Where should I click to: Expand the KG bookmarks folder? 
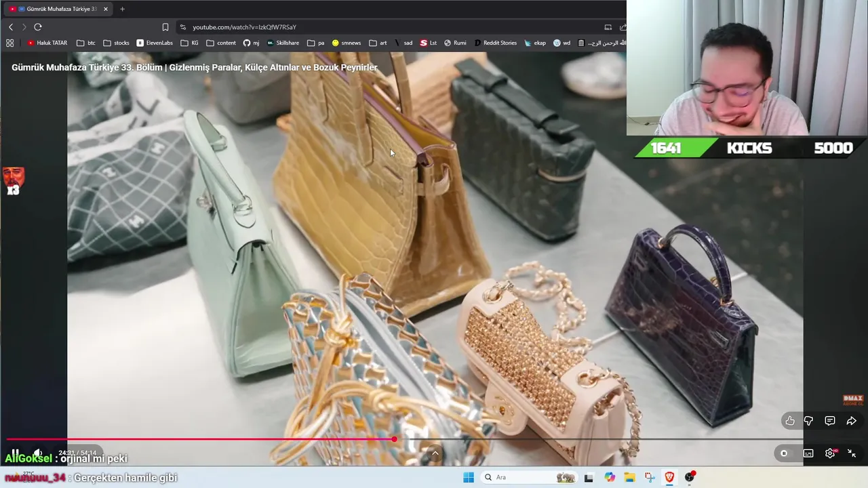[190, 43]
